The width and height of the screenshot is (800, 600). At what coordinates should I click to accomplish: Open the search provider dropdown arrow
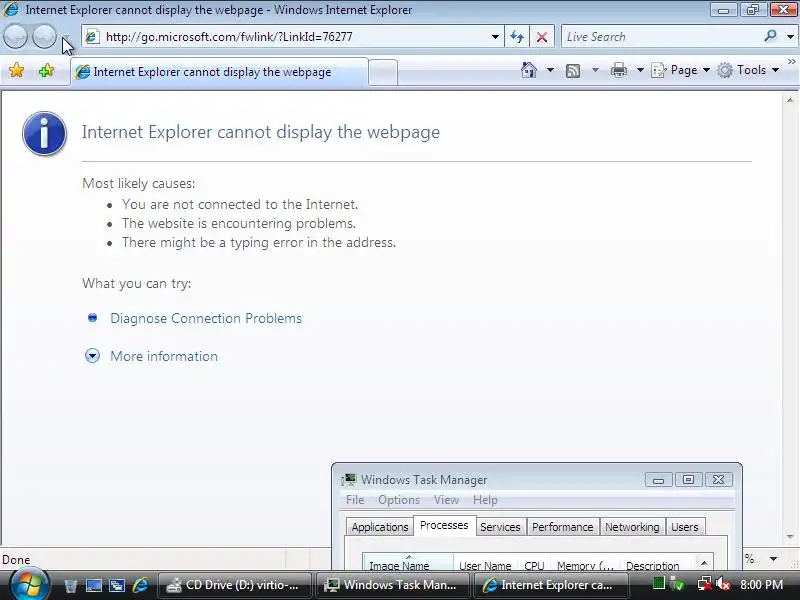coord(790,37)
